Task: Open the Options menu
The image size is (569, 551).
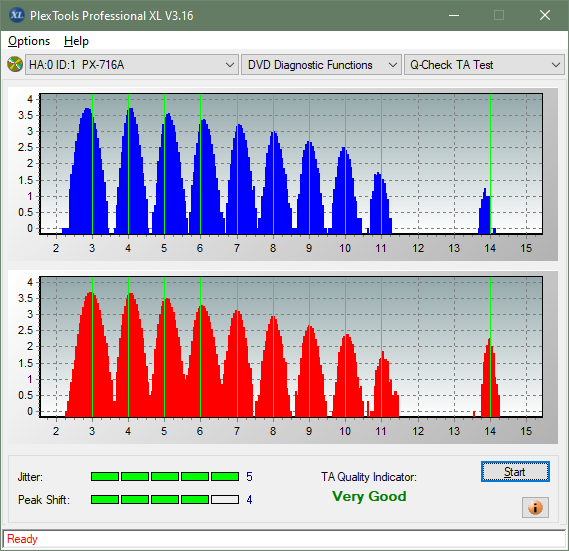Action: (29, 41)
